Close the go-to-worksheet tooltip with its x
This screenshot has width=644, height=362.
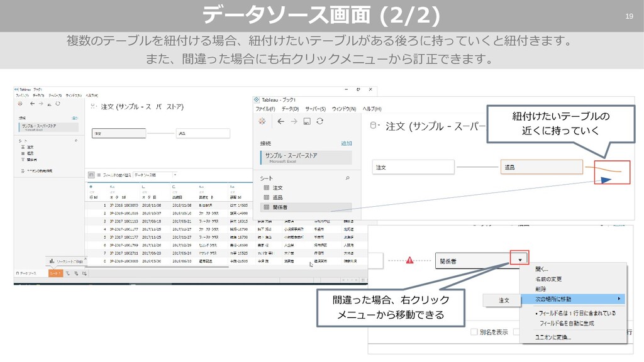85,258
